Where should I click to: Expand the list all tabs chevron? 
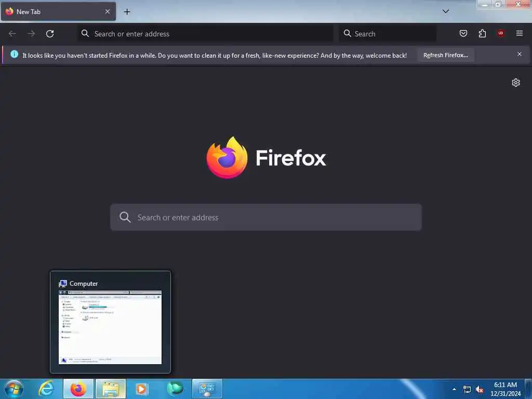tap(446, 11)
